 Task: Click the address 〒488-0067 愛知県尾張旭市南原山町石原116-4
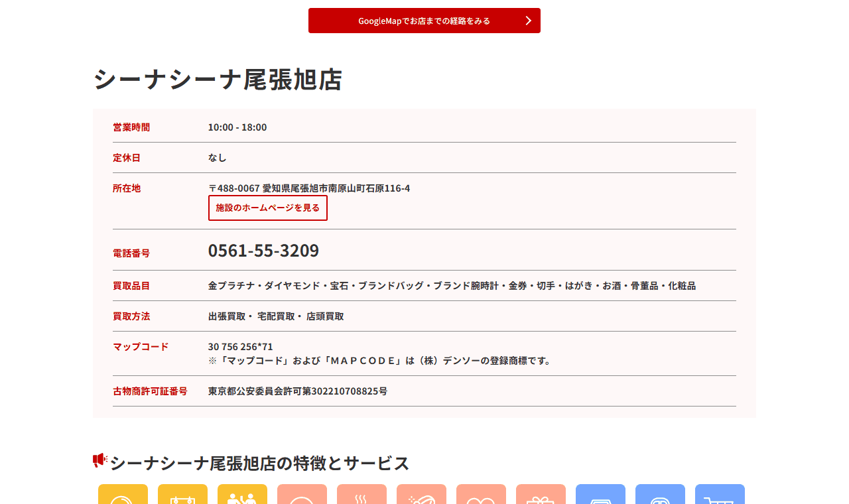pos(309,188)
